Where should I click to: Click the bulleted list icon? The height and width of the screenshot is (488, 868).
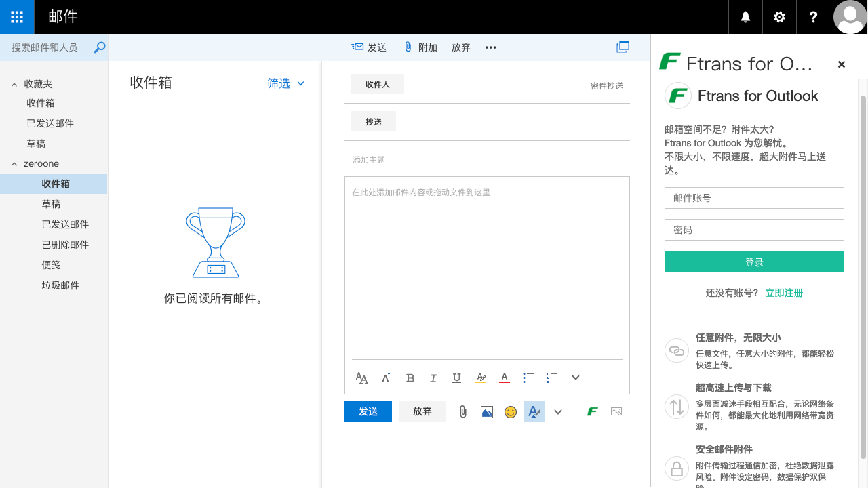pos(528,378)
